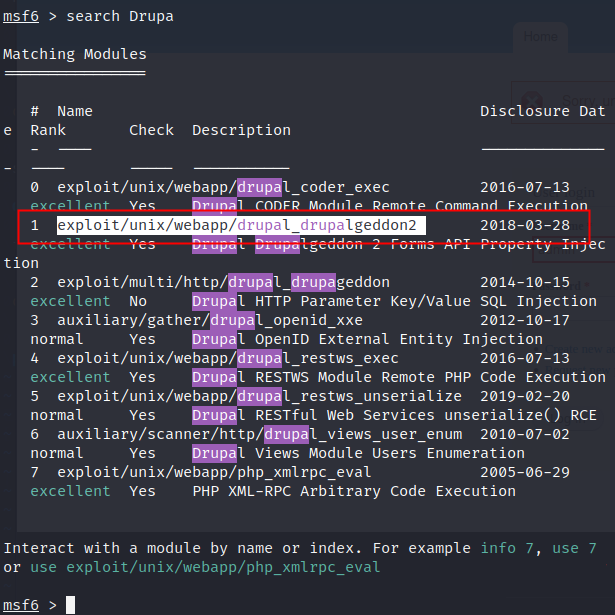
Task: Click the 'Rank' column header
Action: 48,130
